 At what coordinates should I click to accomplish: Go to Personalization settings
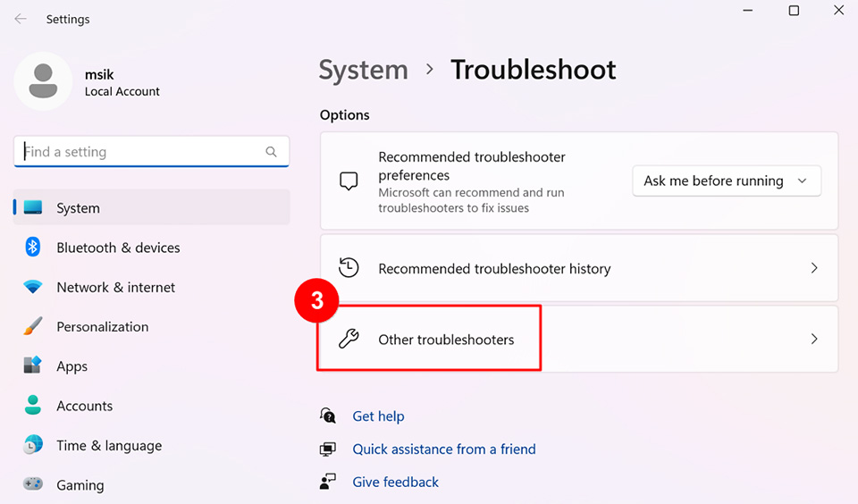point(152,326)
